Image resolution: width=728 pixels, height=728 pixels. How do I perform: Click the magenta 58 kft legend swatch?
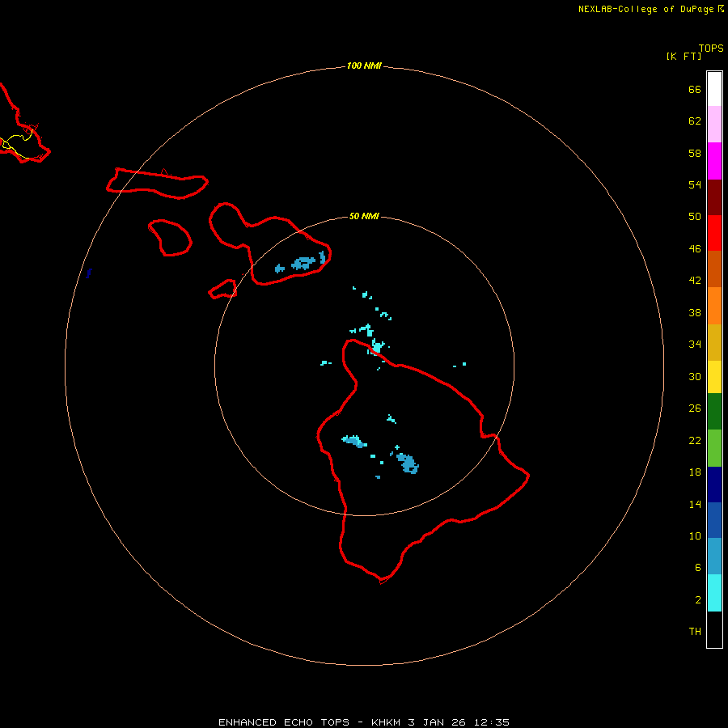click(x=714, y=161)
